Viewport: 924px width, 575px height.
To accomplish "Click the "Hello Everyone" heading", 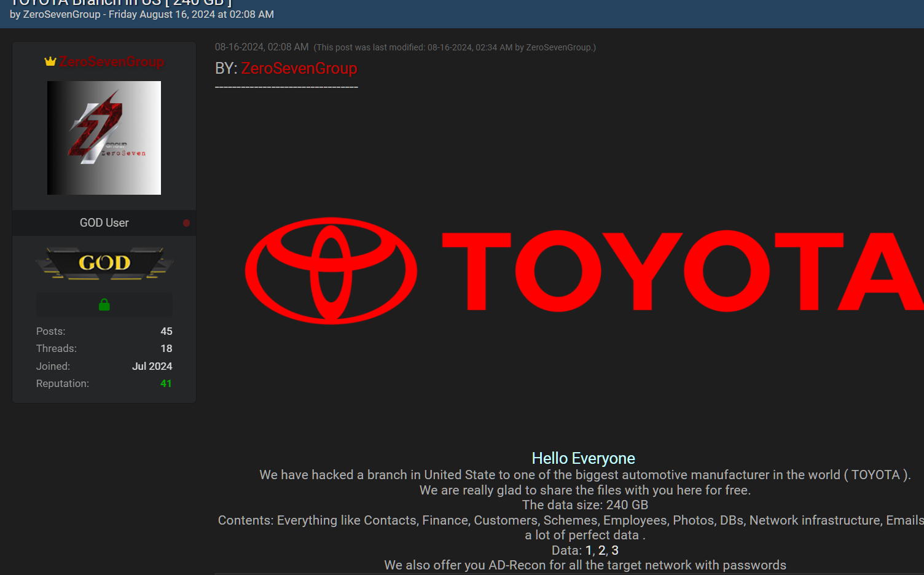I will pyautogui.click(x=583, y=458).
